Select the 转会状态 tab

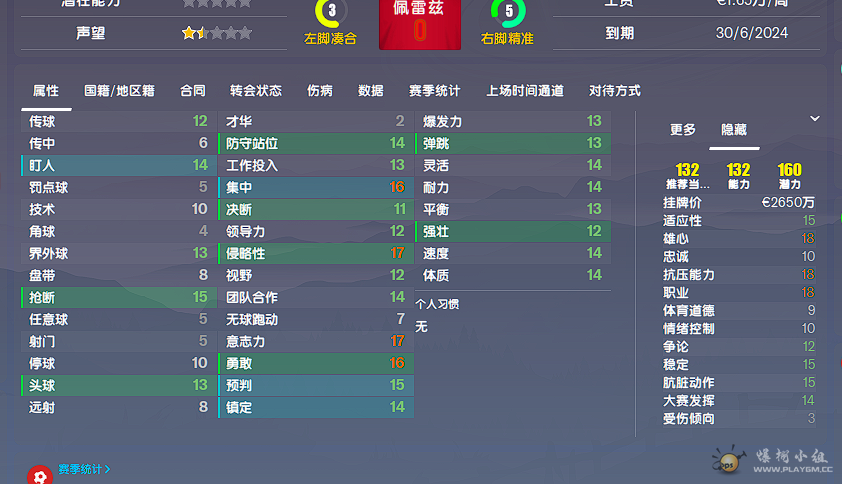[256, 91]
